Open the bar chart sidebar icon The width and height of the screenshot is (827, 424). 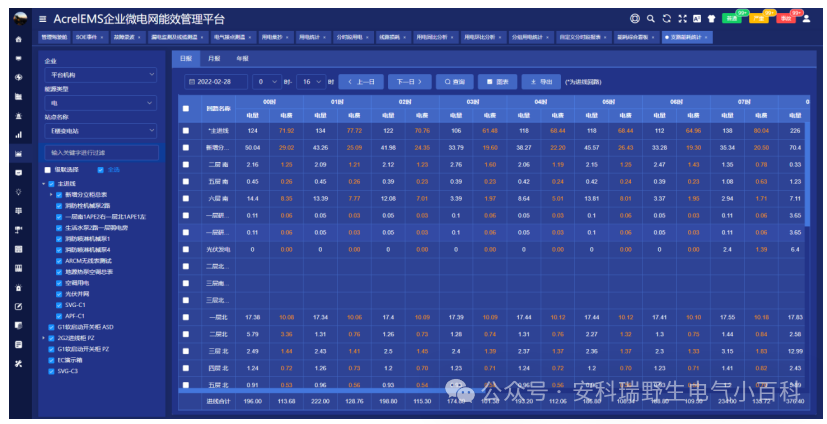(18, 134)
